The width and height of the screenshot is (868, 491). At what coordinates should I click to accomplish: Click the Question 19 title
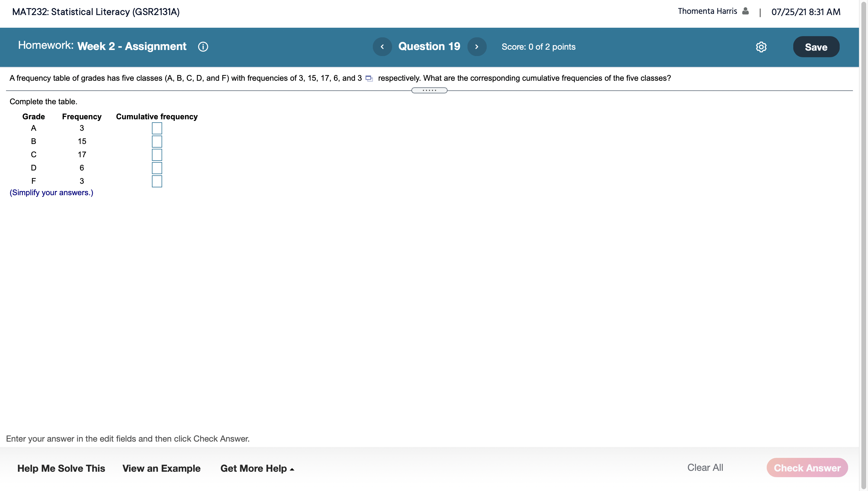pyautogui.click(x=429, y=46)
